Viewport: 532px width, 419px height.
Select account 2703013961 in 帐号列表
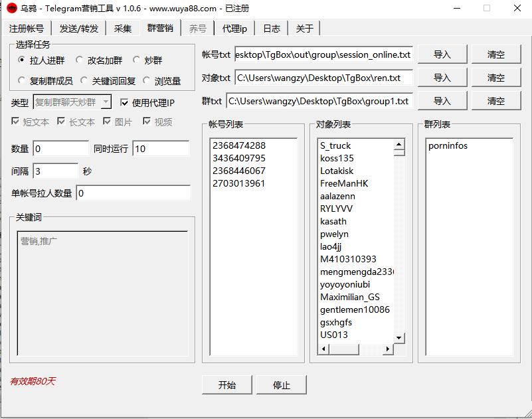point(239,183)
